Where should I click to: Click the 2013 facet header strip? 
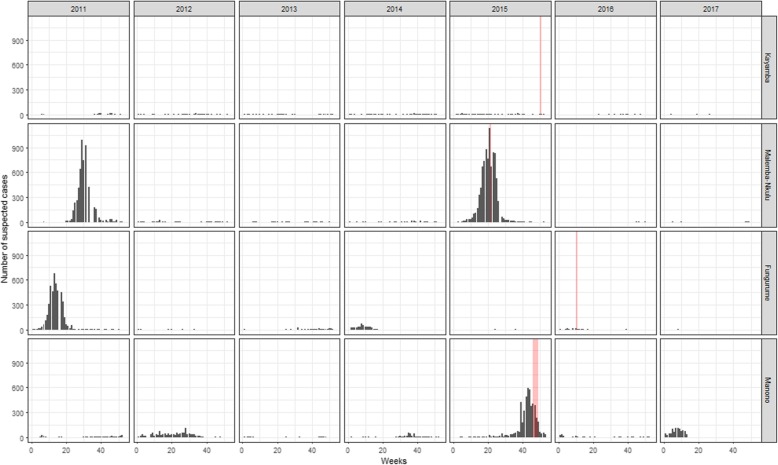[x=288, y=8]
